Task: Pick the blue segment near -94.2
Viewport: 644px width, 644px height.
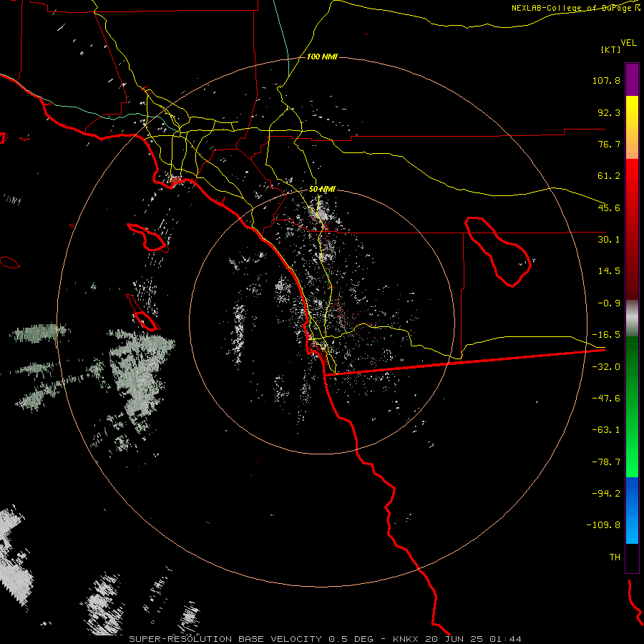Action: coord(632,495)
